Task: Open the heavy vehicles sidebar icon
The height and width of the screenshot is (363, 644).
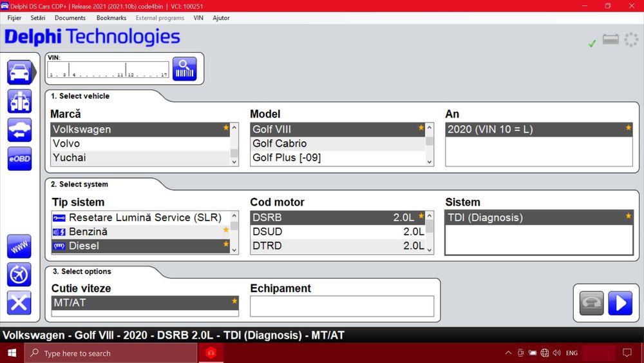Action: 19,101
